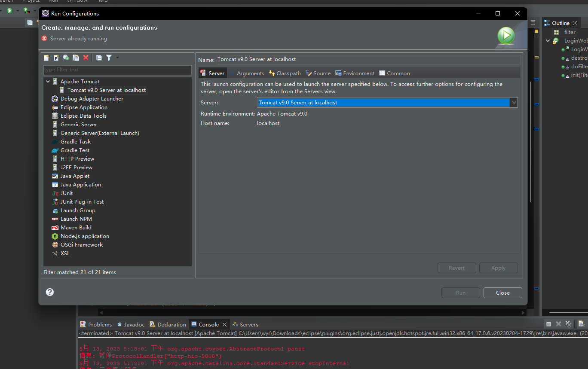Select J2EE Preview configuration type
This screenshot has height=369, width=588.
[x=77, y=167]
